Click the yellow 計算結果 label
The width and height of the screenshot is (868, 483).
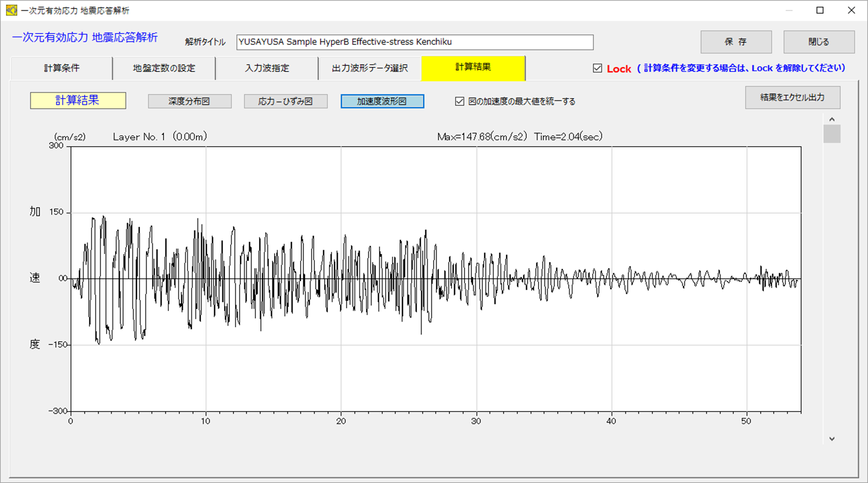pos(78,101)
